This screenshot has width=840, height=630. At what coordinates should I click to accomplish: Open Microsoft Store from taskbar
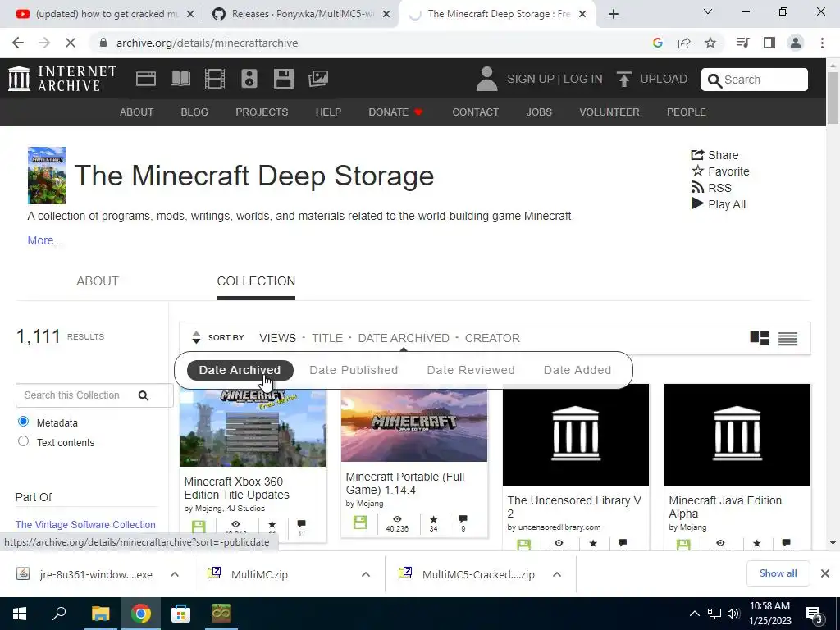pos(180,614)
